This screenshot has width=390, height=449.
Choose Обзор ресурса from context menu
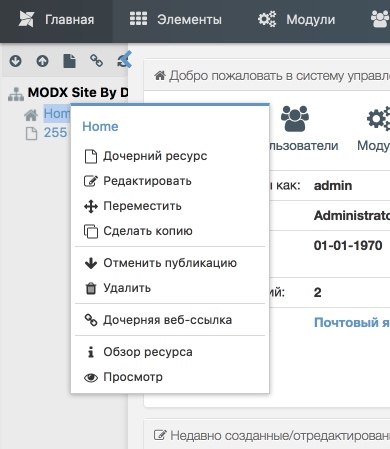(170, 352)
